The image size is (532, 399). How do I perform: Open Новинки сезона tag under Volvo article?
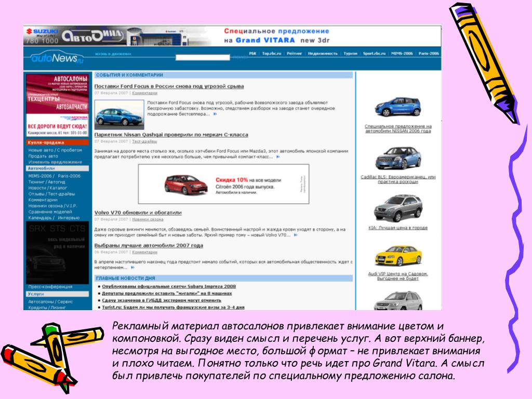coord(148,219)
